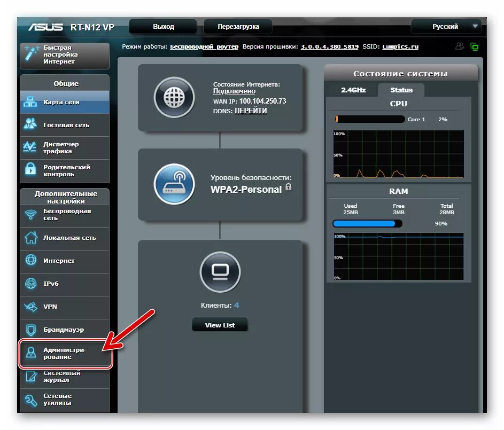The height and width of the screenshot is (430, 504).
Task: Click the RAM usage history graph
Action: (x=398, y=256)
